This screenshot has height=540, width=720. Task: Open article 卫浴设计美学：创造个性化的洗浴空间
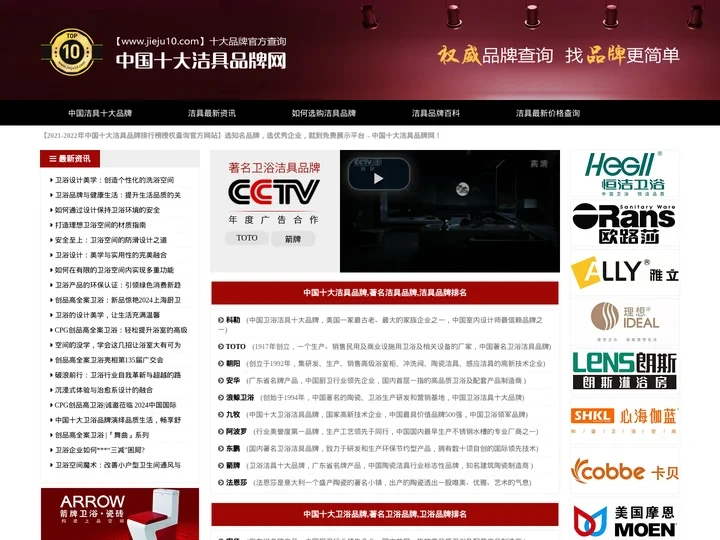[114, 180]
